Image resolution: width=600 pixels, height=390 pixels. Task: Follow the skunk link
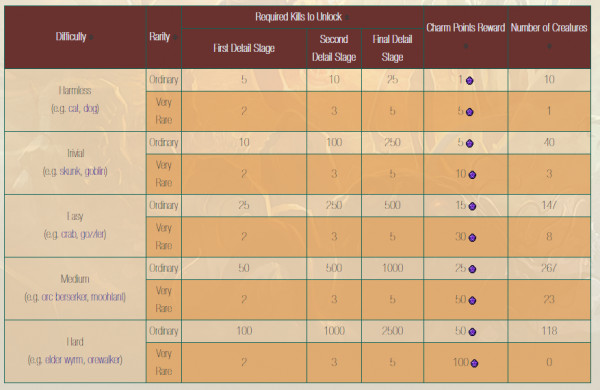click(69, 171)
